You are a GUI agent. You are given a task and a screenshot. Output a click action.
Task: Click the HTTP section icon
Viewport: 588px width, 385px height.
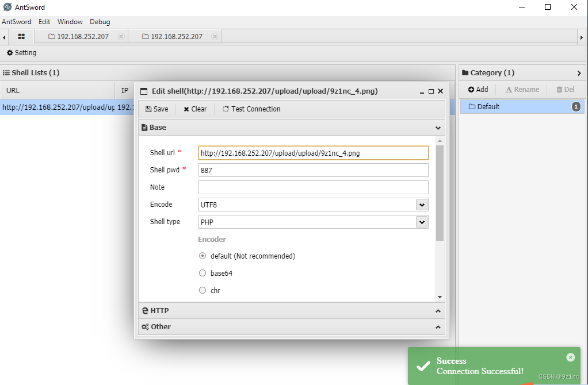(x=145, y=310)
